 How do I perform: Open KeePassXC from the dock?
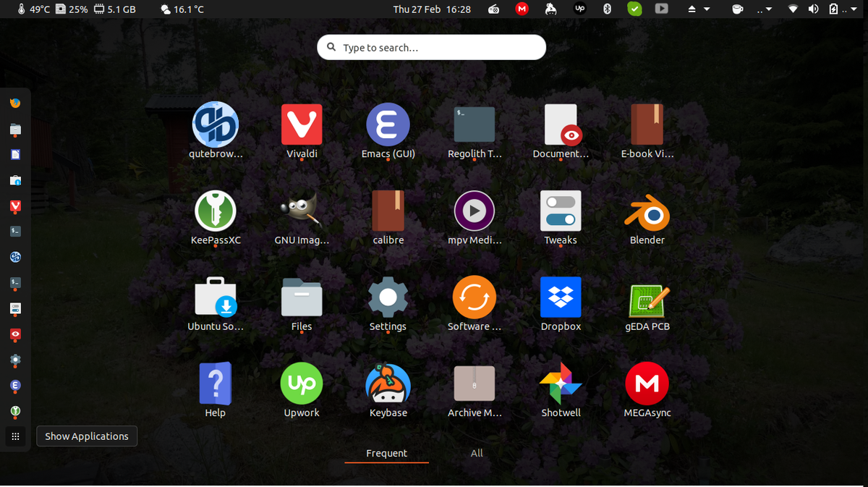(15, 411)
